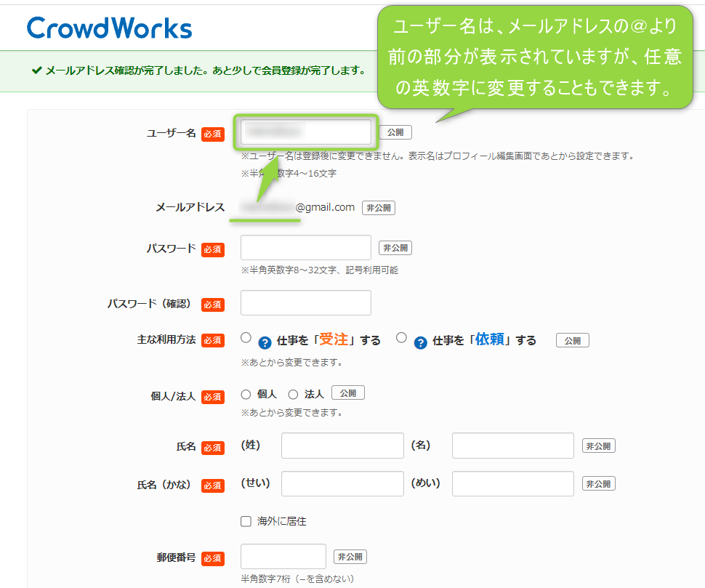This screenshot has height=588, width=705.
Task: Click help icon beside 受注 option
Action: [265, 342]
